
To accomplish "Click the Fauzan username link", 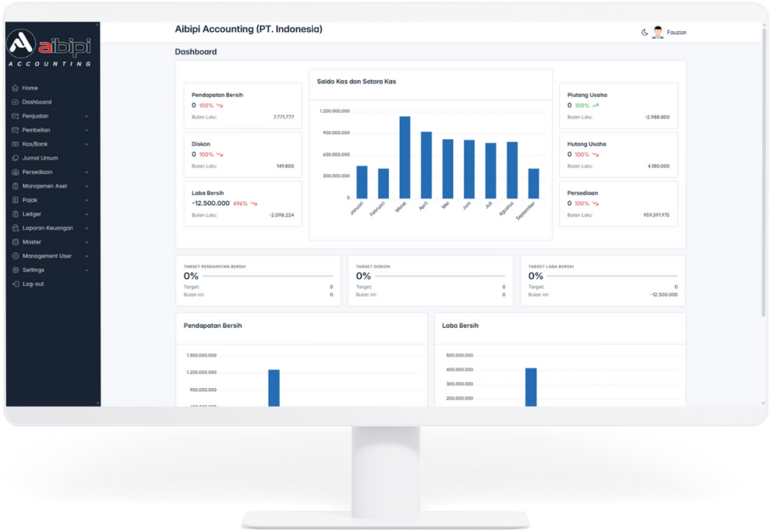I will tap(677, 32).
